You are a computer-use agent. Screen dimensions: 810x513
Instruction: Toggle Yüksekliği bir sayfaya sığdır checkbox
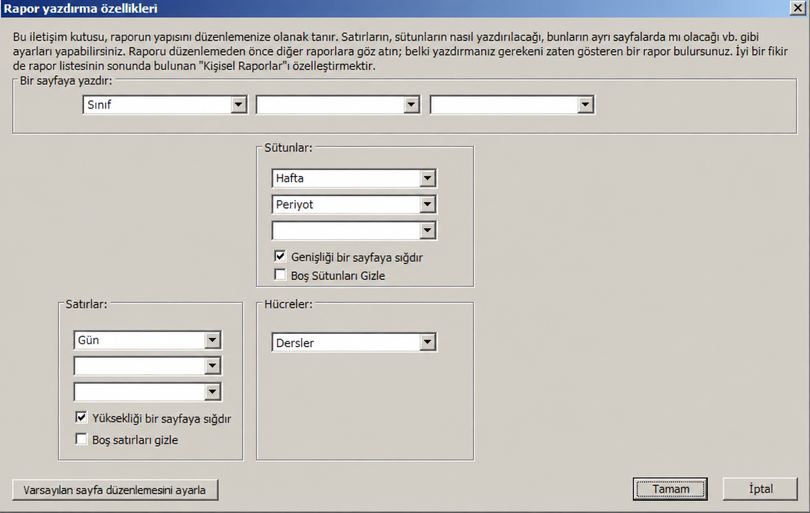(81, 417)
